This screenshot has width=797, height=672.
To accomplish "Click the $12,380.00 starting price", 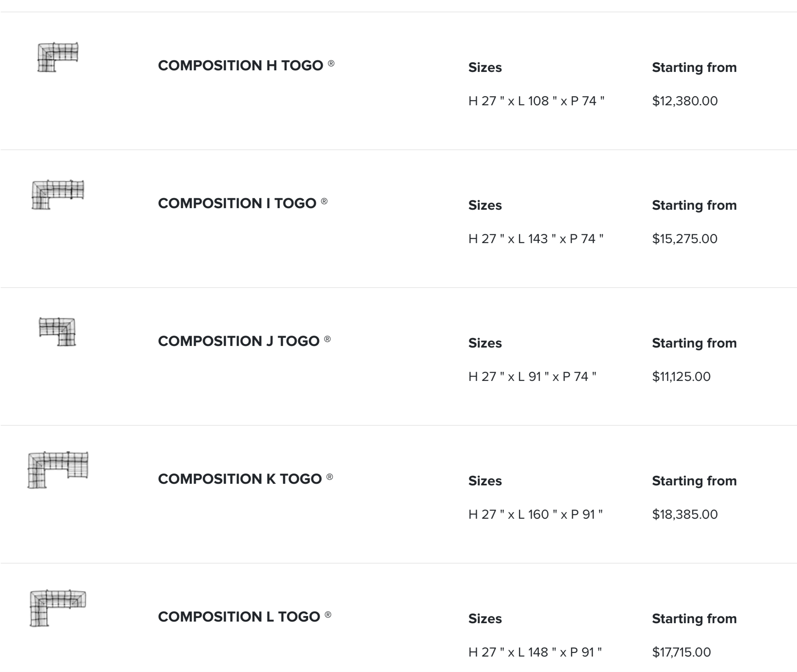I will (x=685, y=101).
